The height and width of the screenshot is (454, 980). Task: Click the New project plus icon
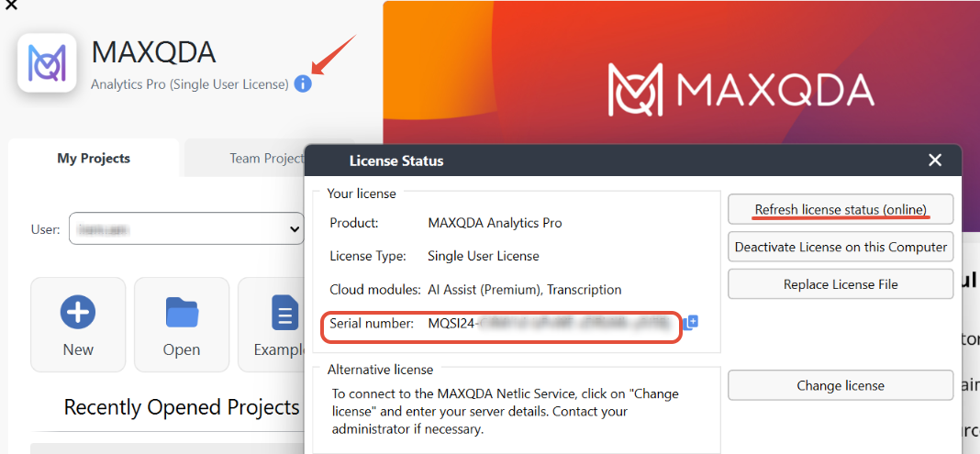point(78,312)
